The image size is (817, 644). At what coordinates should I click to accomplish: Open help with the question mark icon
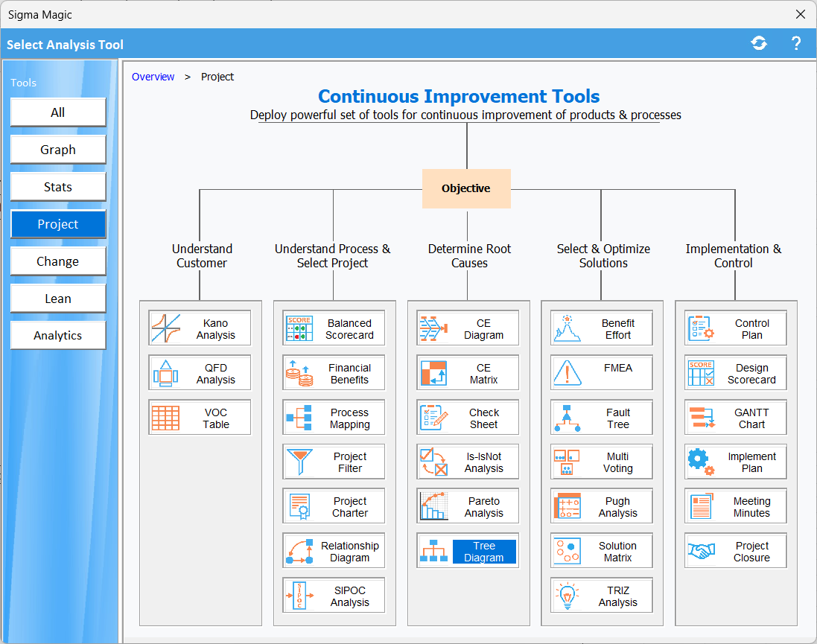click(796, 43)
